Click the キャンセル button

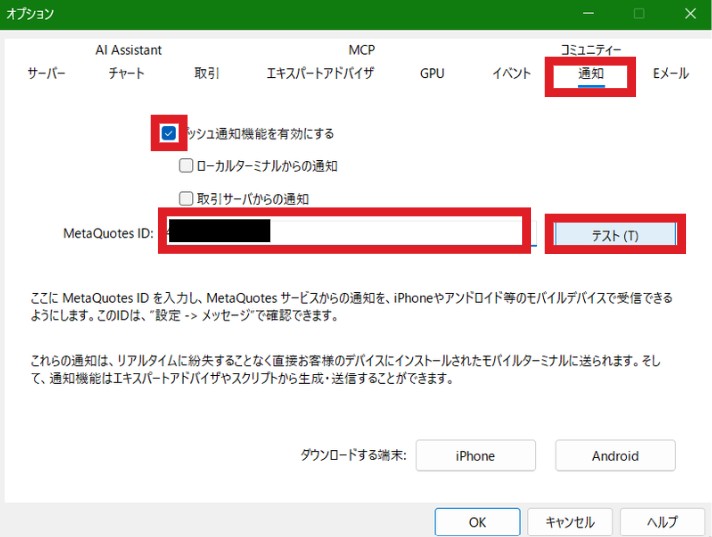point(570,522)
